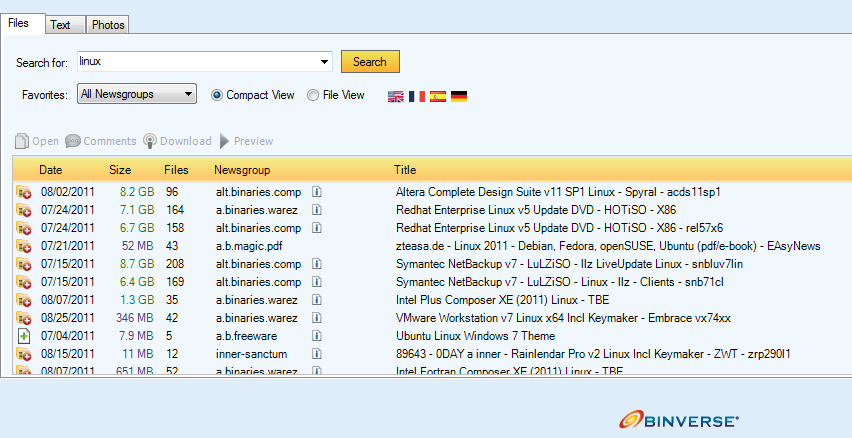The width and height of the screenshot is (852, 438).
Task: Click folder icon of Altera Complete Design Suite row
Action: (x=23, y=192)
